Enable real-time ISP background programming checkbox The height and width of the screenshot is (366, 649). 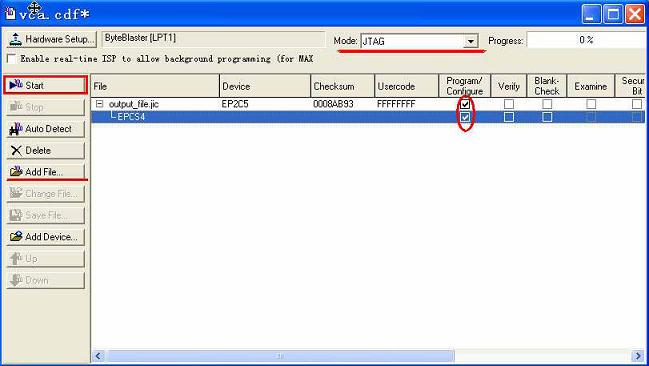(12, 59)
